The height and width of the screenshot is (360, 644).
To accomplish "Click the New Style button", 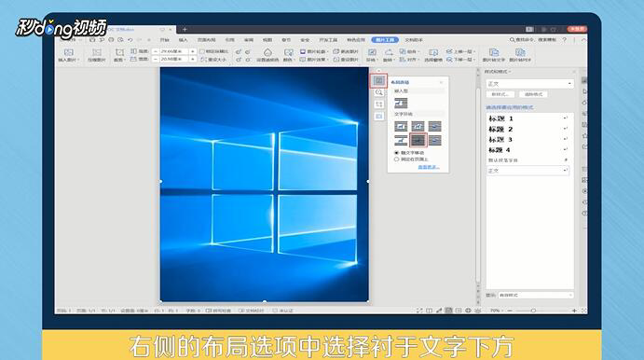I will pos(500,94).
